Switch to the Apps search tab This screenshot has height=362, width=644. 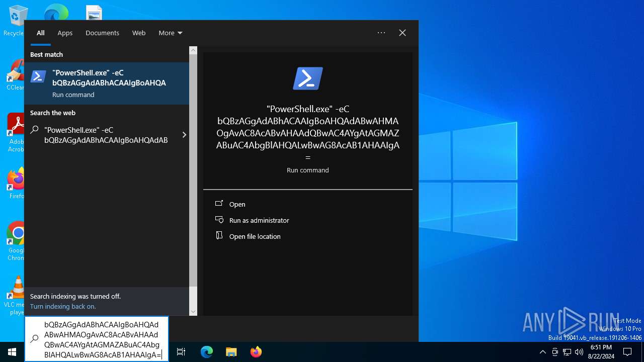tap(65, 33)
